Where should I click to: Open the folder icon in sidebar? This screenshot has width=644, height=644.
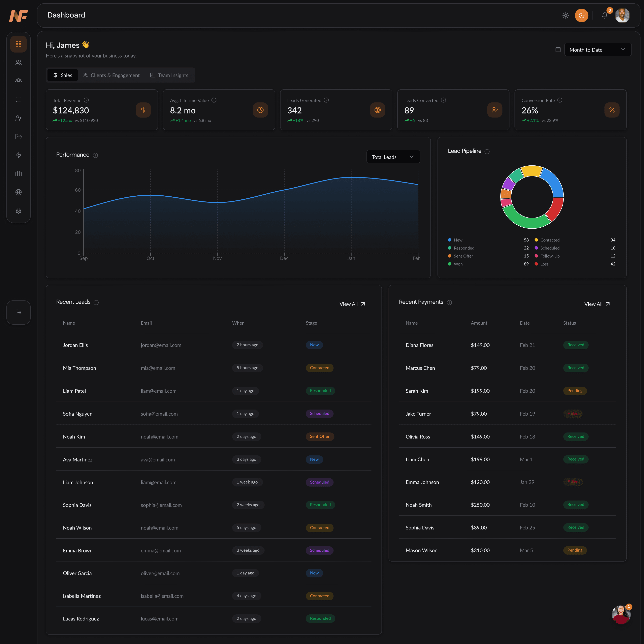click(x=18, y=137)
